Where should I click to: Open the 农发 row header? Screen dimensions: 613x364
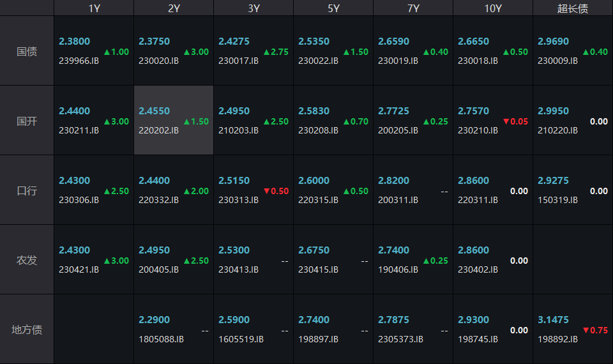click(27, 260)
